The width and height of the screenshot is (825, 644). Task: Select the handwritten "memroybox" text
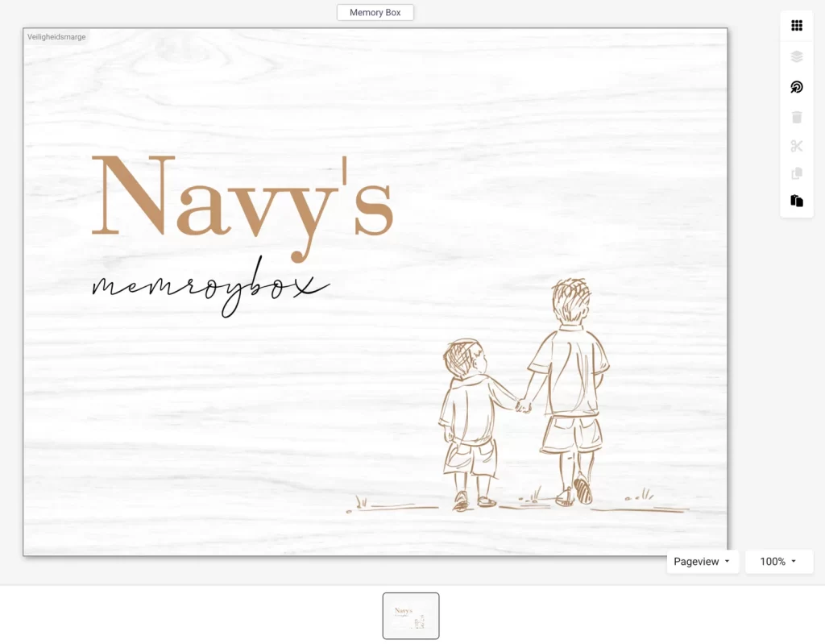tap(209, 287)
